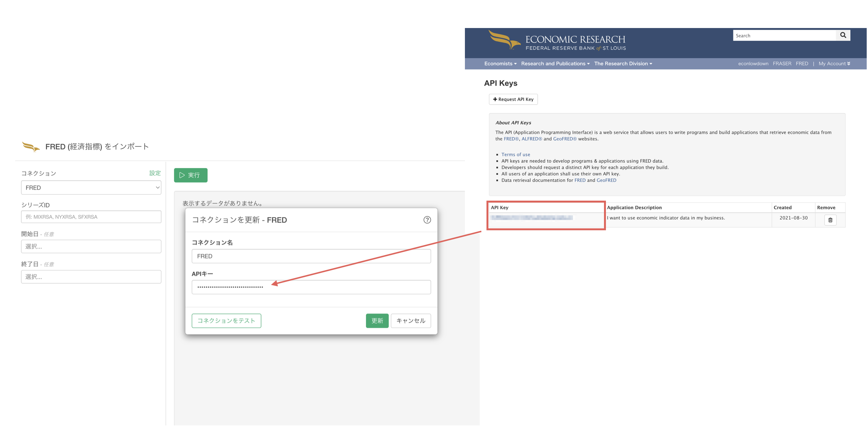Open the FRED connection dropdown

coord(91,187)
